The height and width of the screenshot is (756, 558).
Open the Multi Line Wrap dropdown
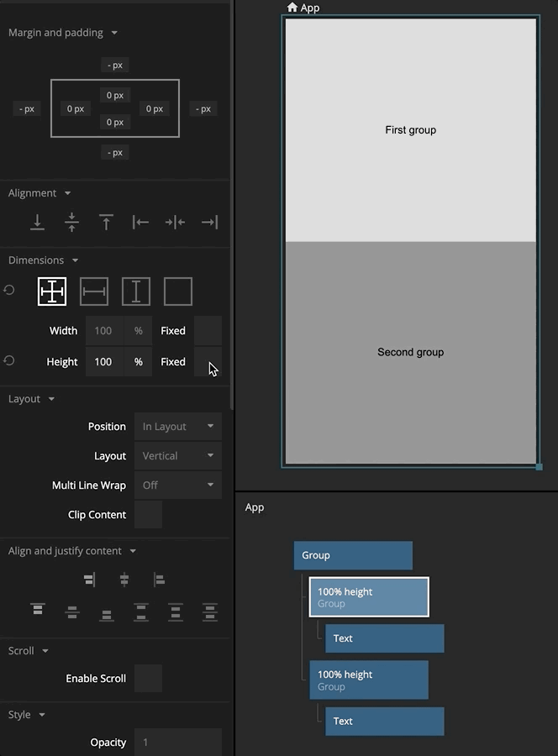pyautogui.click(x=178, y=486)
